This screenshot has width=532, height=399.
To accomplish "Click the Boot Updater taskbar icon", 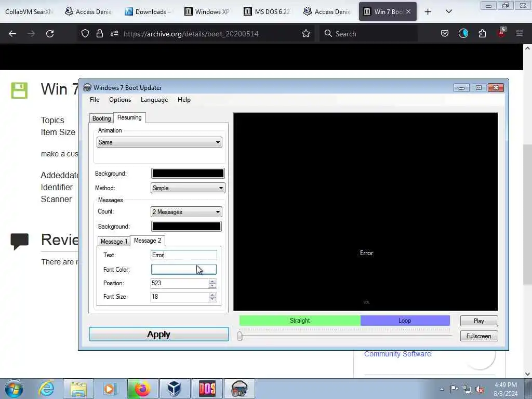I will click(239, 389).
